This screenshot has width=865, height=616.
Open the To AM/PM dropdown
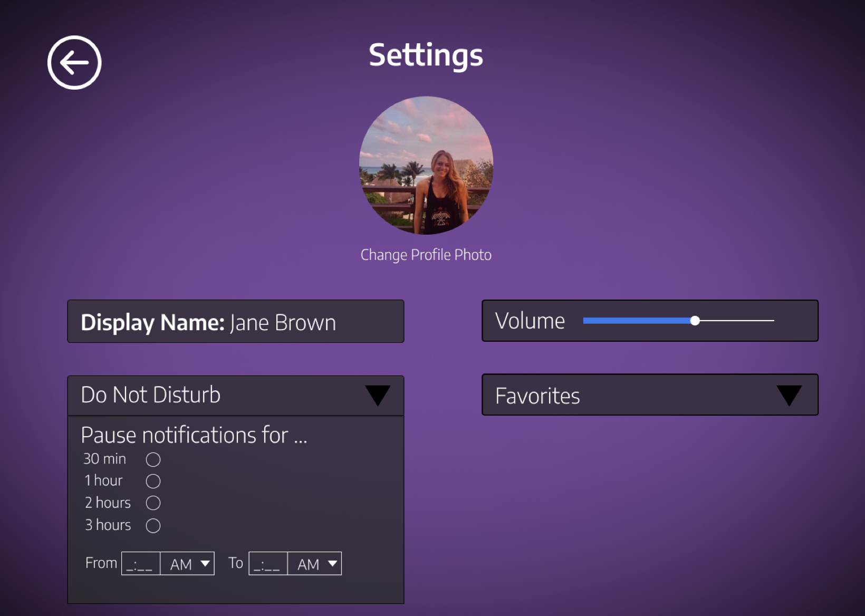[314, 564]
